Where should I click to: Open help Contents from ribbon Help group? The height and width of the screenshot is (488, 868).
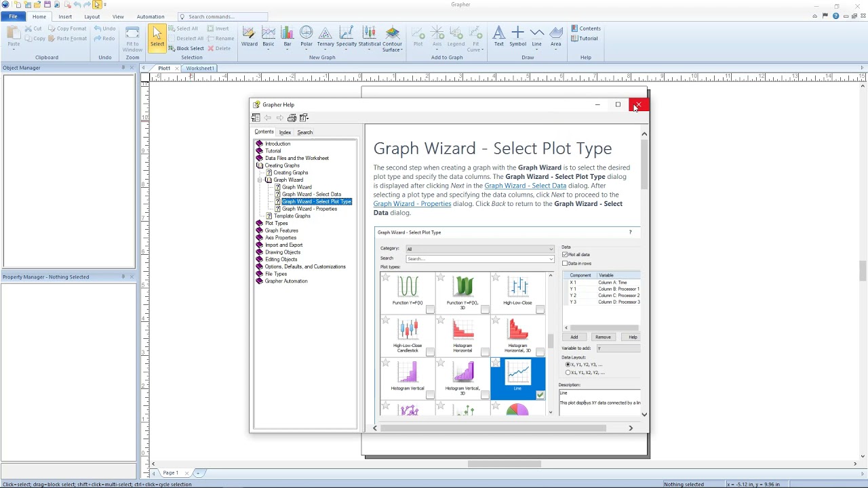click(x=586, y=28)
